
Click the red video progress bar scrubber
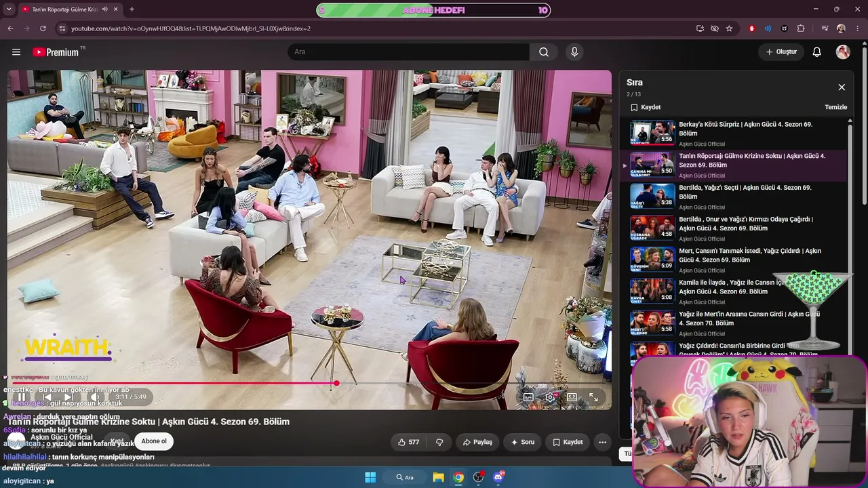click(x=336, y=384)
